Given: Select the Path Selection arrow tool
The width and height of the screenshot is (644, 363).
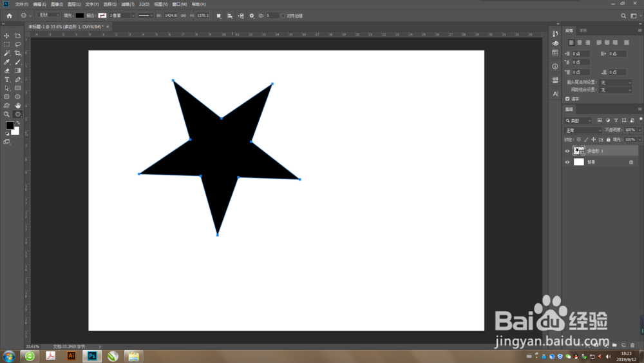Looking at the screenshot, I should [x=6, y=88].
